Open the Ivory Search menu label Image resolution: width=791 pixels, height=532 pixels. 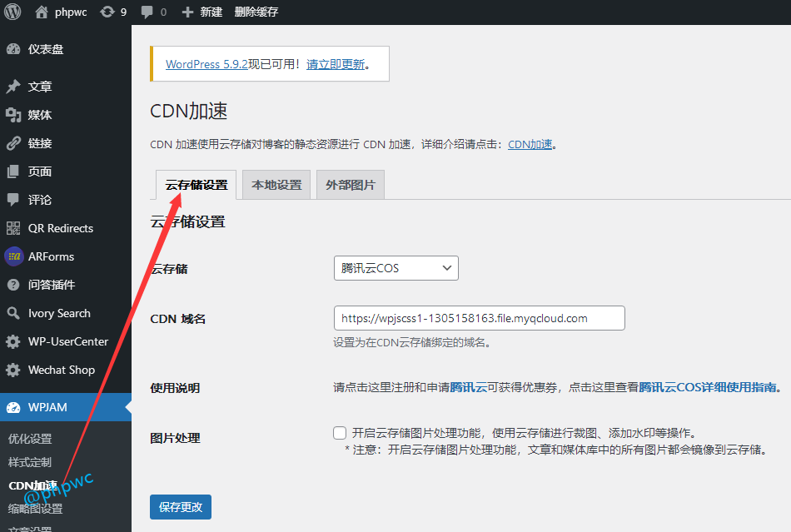pos(59,314)
